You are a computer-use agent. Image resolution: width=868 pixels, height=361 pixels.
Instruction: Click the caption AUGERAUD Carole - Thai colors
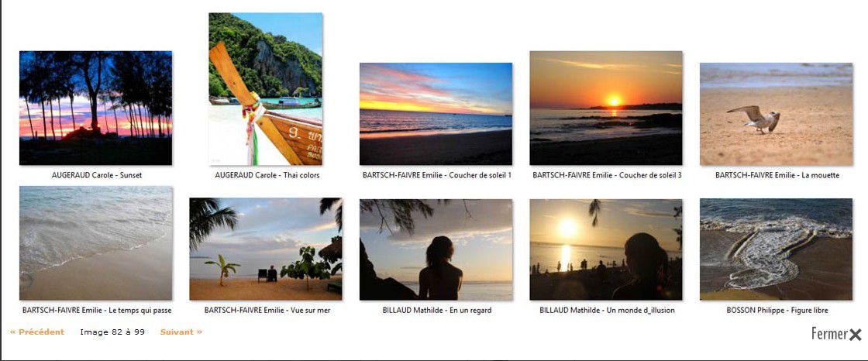[267, 175]
